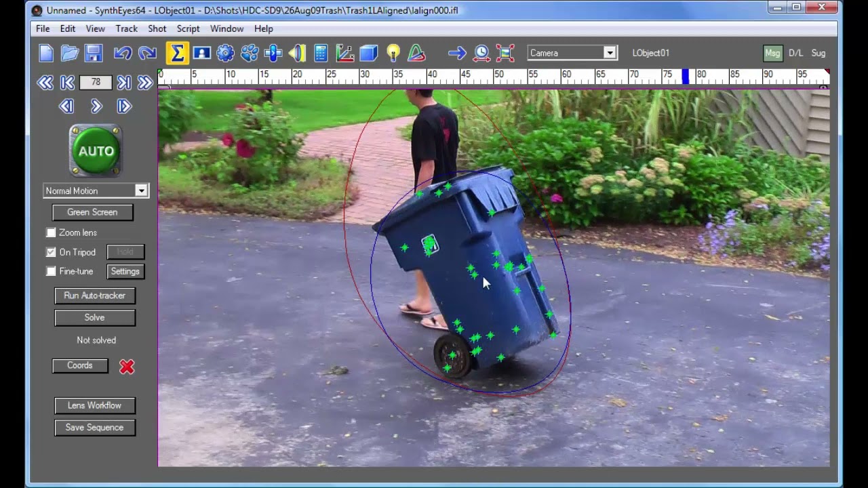Click the LObject01 label in toolbar
This screenshot has height=488, width=868.
pos(650,53)
